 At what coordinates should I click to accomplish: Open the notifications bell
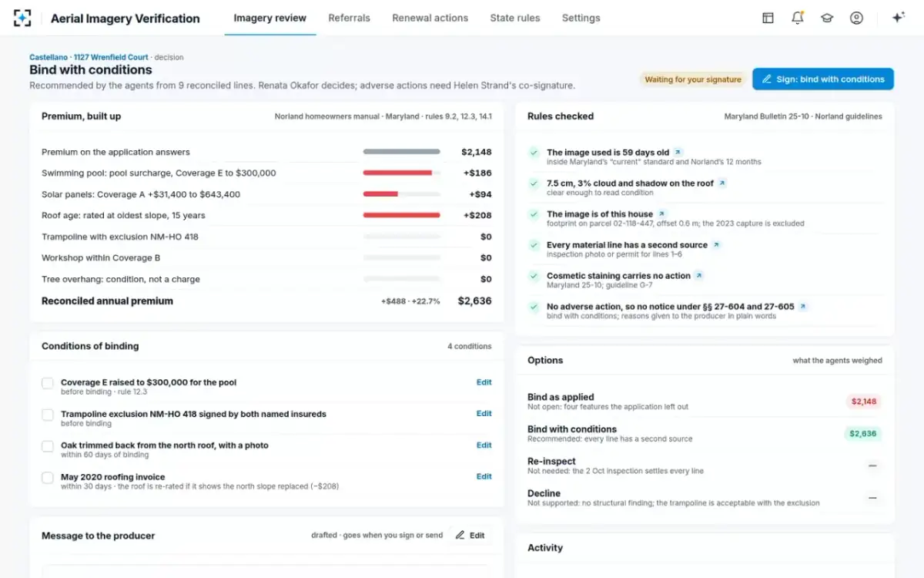(797, 18)
